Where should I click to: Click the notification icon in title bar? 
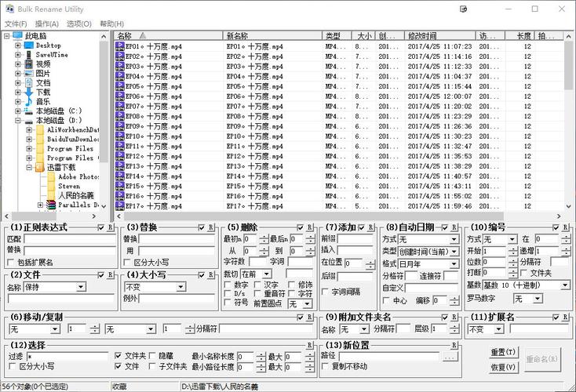[463, 9]
